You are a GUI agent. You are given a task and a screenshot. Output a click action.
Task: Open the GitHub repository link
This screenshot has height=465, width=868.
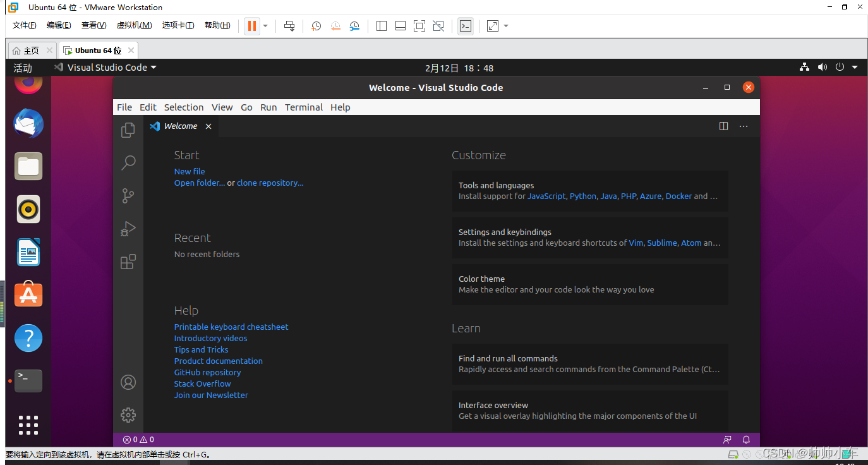(x=207, y=372)
